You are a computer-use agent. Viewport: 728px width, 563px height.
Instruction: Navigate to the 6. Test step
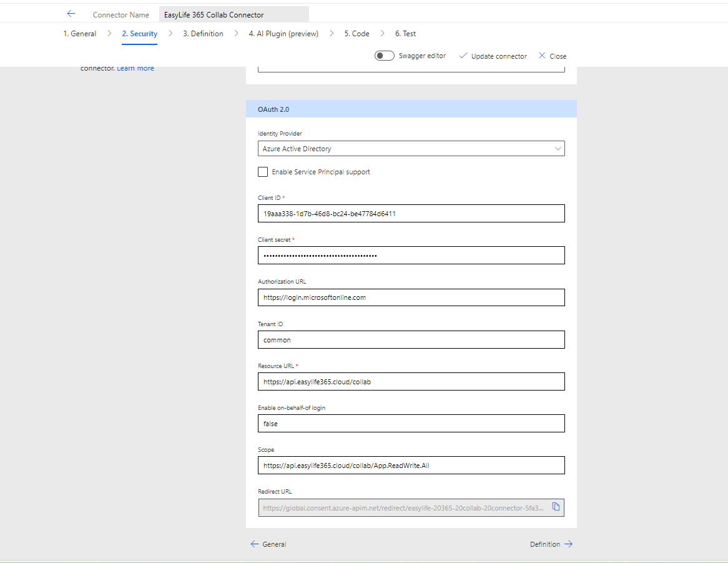click(405, 34)
